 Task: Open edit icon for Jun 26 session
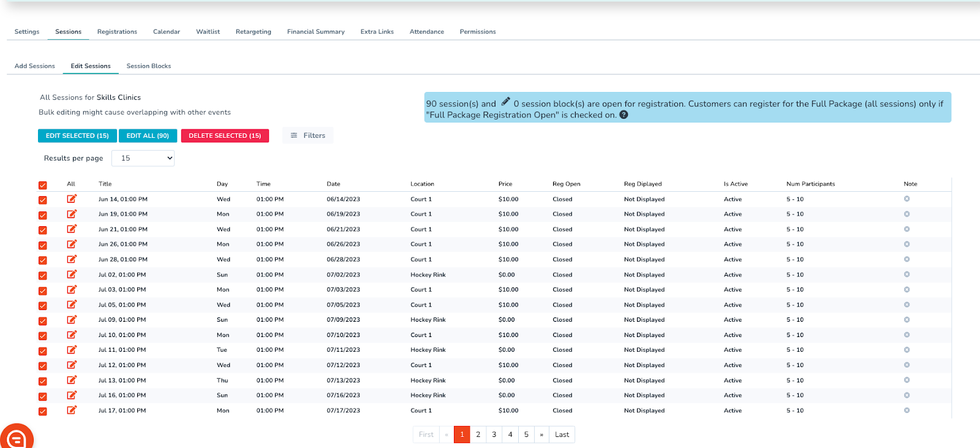click(x=72, y=244)
